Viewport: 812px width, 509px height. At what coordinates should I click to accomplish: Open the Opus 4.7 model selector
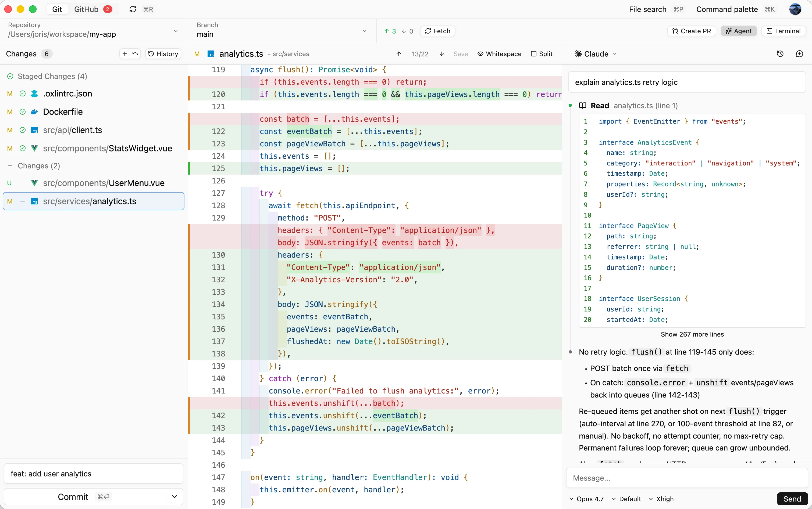[x=587, y=499]
